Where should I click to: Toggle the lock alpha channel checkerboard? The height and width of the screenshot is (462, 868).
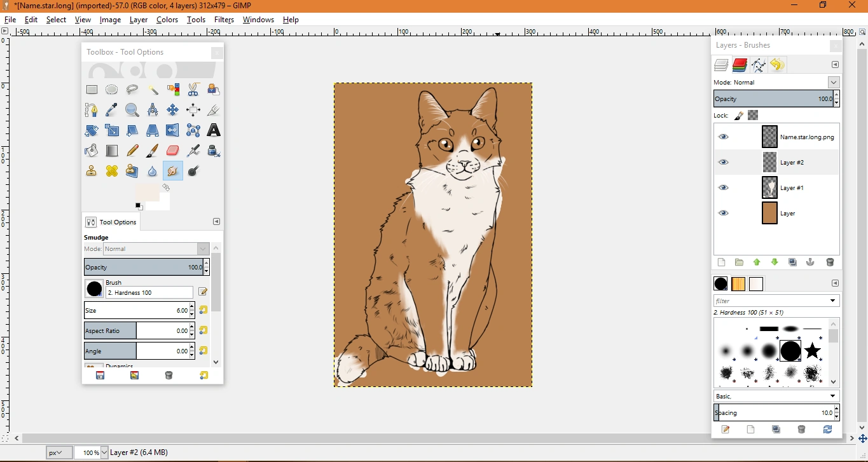[x=753, y=116]
